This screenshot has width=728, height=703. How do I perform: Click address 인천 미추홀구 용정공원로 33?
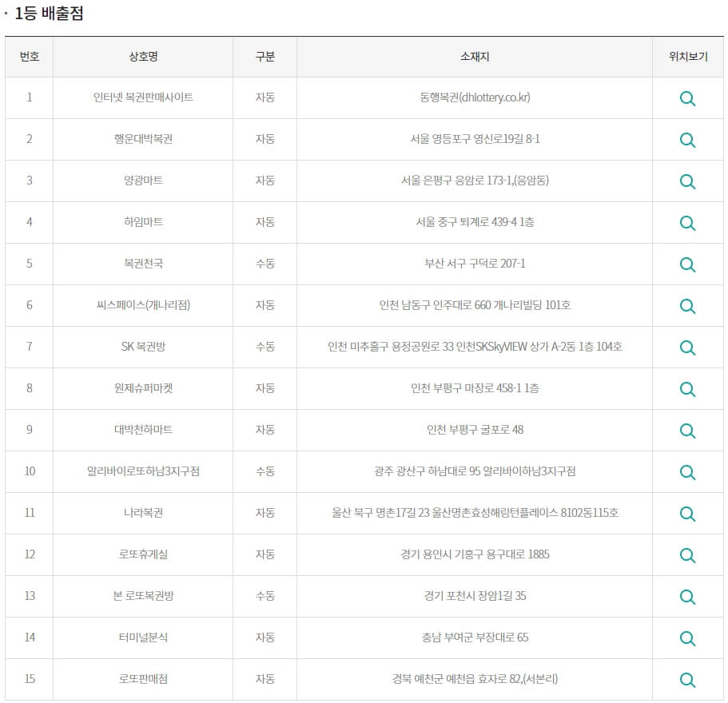[x=391, y=346]
